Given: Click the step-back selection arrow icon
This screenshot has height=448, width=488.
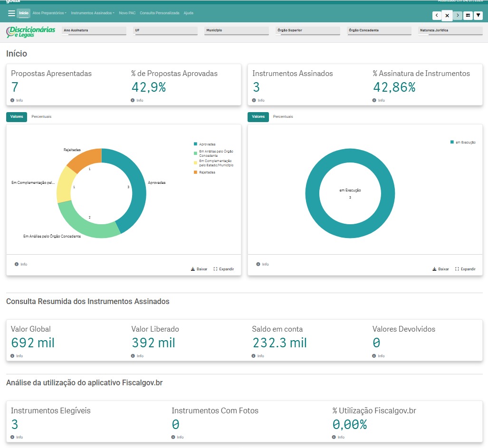Looking at the screenshot, I should point(437,15).
